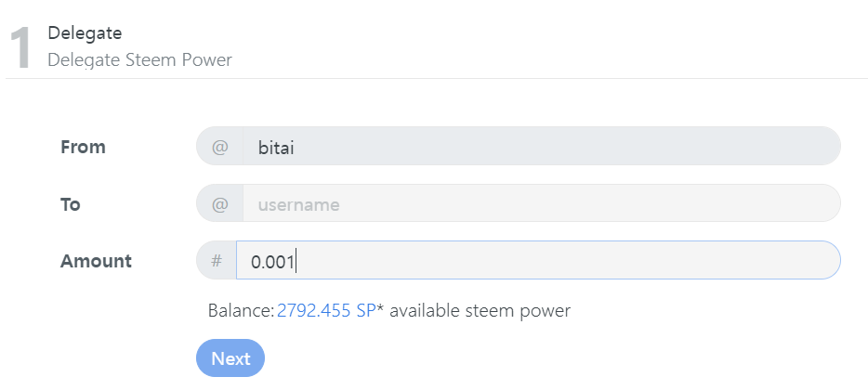Click the # icon beside the Amount field
The height and width of the screenshot is (390, 868).
click(x=217, y=261)
